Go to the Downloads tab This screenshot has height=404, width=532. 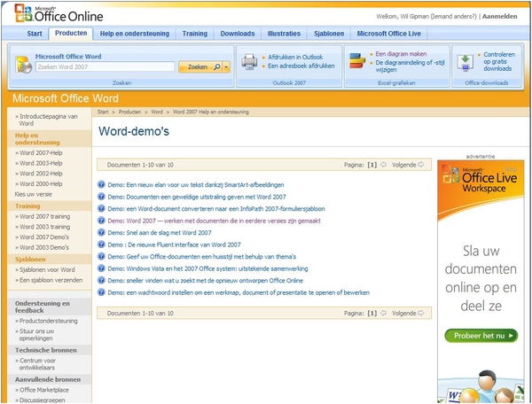[238, 34]
